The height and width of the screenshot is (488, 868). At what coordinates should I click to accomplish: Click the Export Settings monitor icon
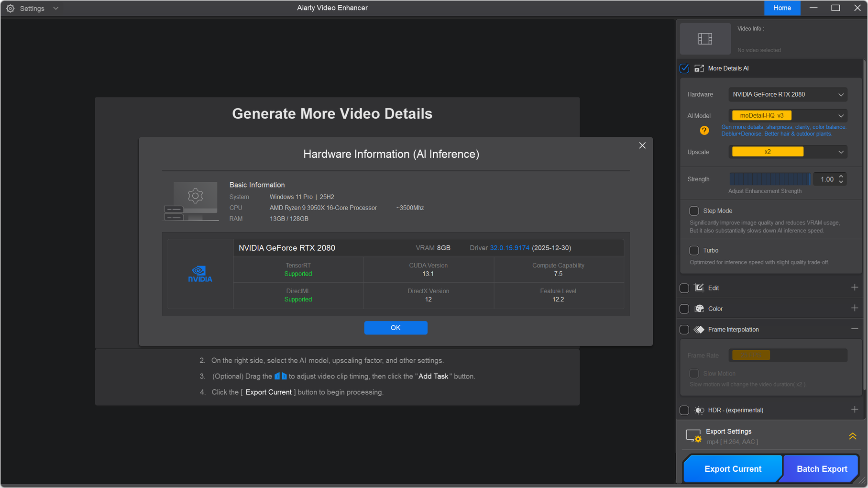point(693,436)
